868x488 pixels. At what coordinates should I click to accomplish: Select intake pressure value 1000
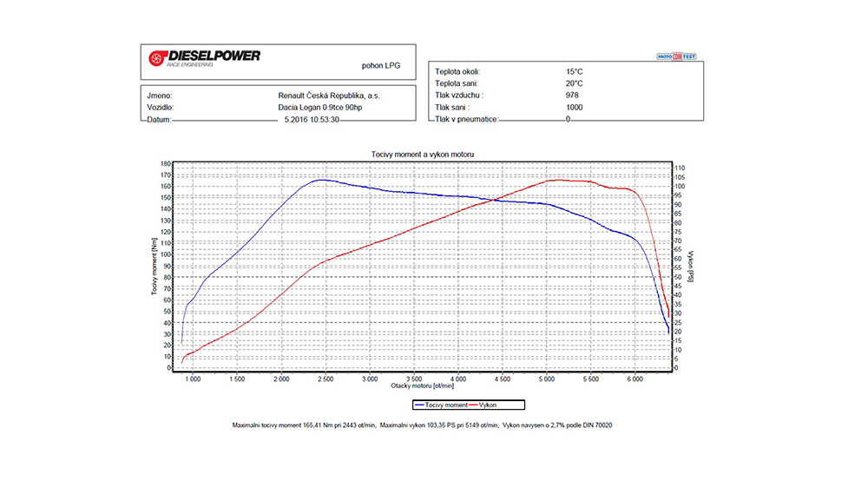574,108
